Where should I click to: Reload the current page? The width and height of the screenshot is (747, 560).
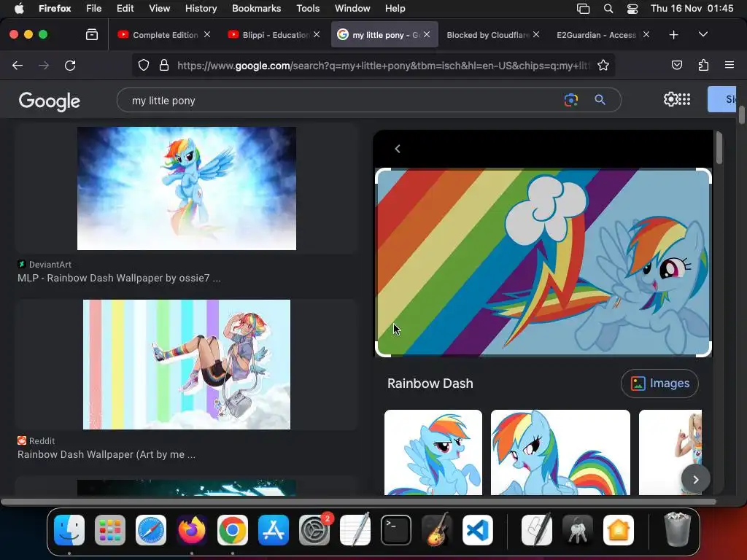coord(70,65)
